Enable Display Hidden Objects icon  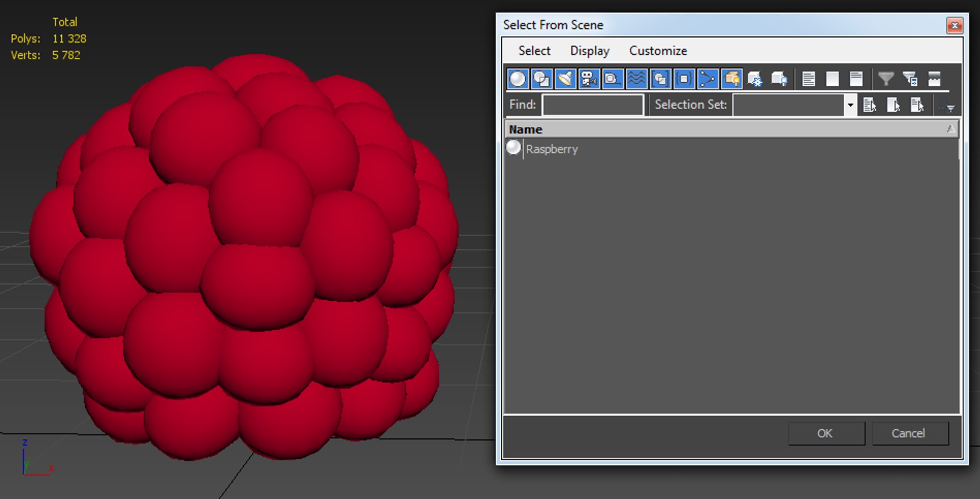[x=779, y=79]
